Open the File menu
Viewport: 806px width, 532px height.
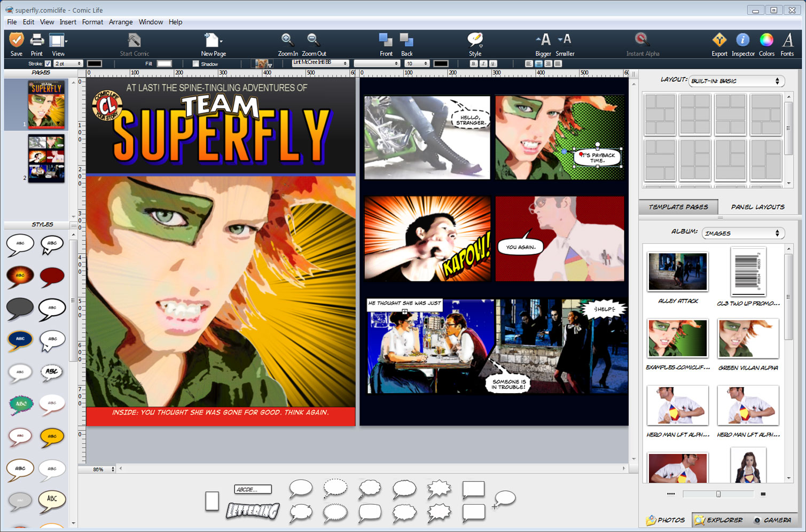[12, 22]
